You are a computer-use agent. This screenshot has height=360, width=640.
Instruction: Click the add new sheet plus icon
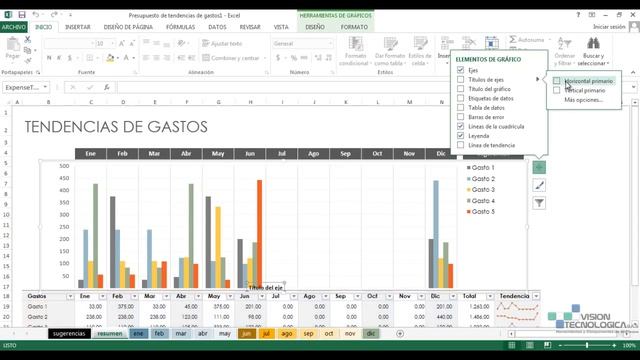[x=400, y=334]
